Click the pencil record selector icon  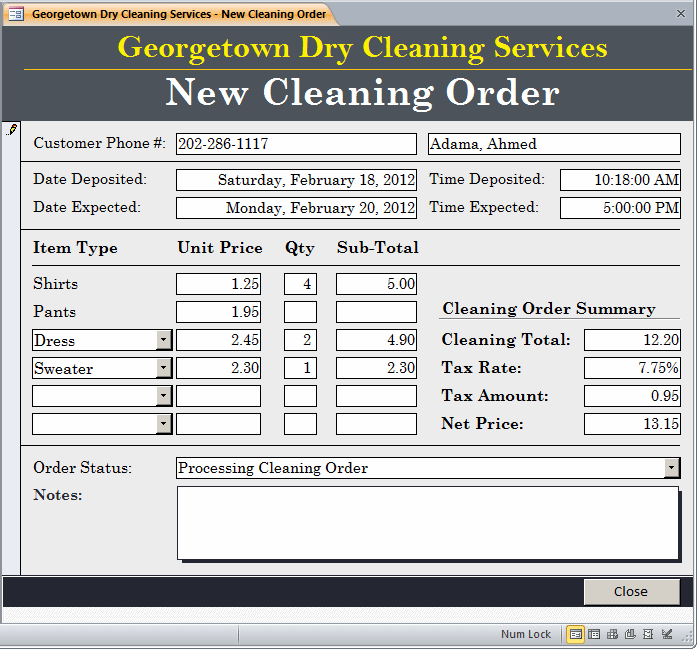[12, 130]
